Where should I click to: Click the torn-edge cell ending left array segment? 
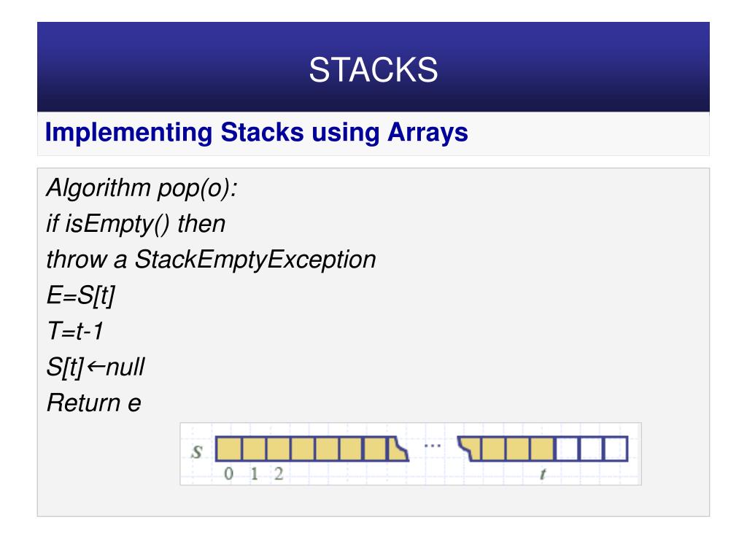coord(398,448)
